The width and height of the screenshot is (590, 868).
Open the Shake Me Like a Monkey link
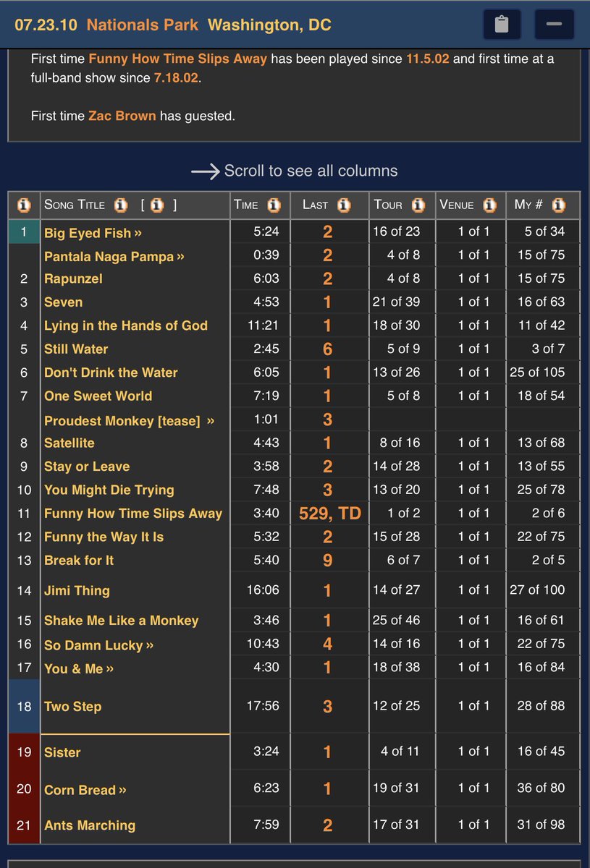pyautogui.click(x=121, y=621)
